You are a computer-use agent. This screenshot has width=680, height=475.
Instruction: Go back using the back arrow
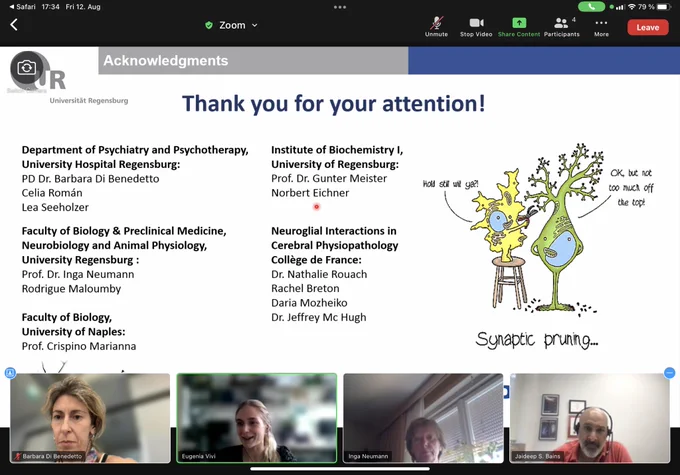point(14,25)
